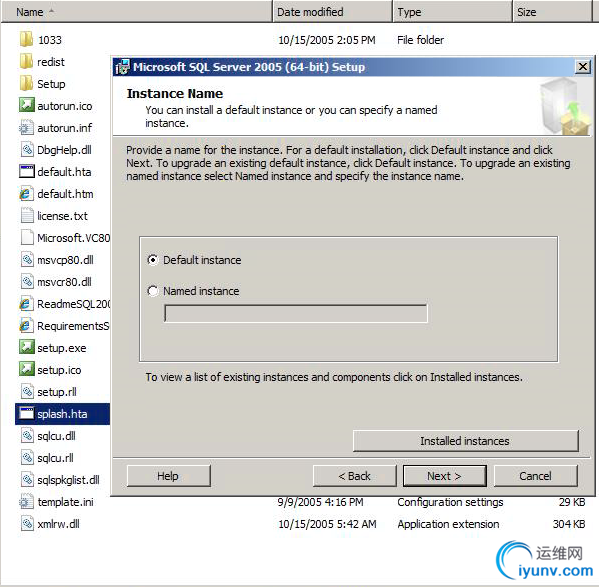Open the Installed instances list
Image resolution: width=599 pixels, height=587 pixels.
click(x=466, y=441)
